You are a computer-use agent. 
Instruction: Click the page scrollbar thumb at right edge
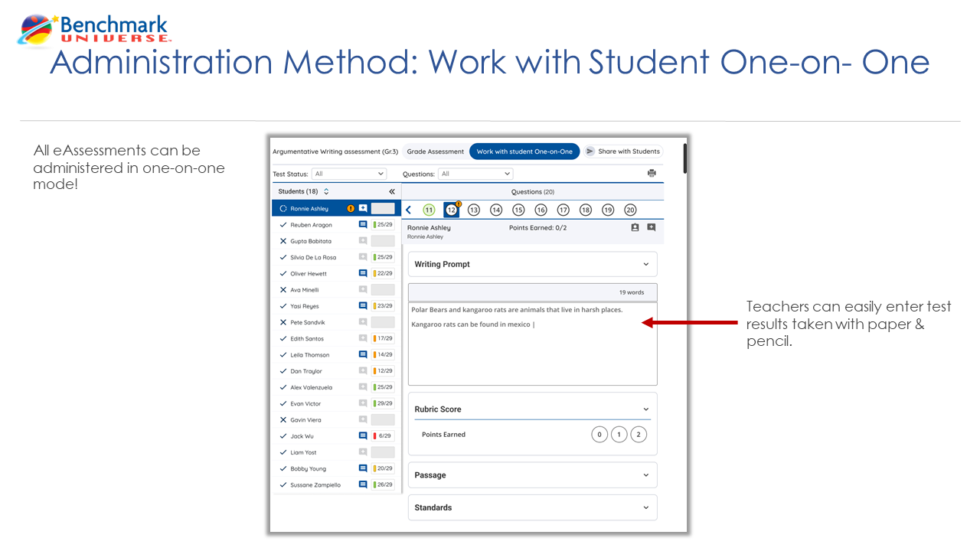point(685,158)
